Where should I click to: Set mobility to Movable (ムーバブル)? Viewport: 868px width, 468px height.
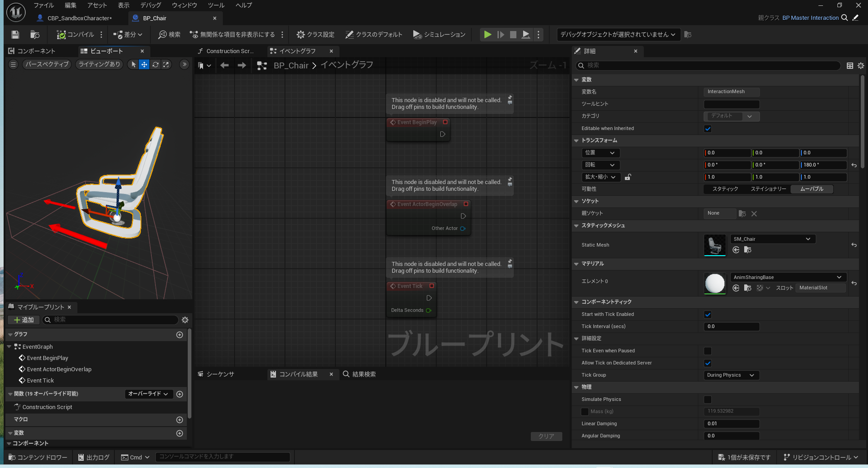point(812,189)
